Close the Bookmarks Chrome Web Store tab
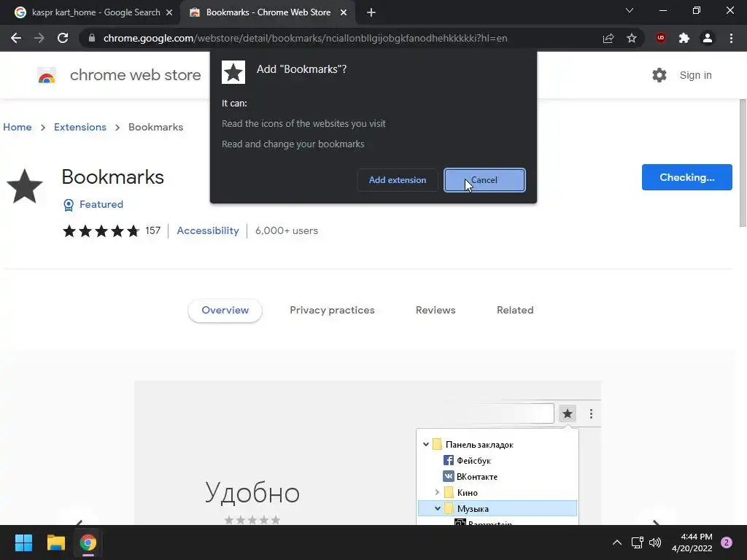 coord(344,12)
